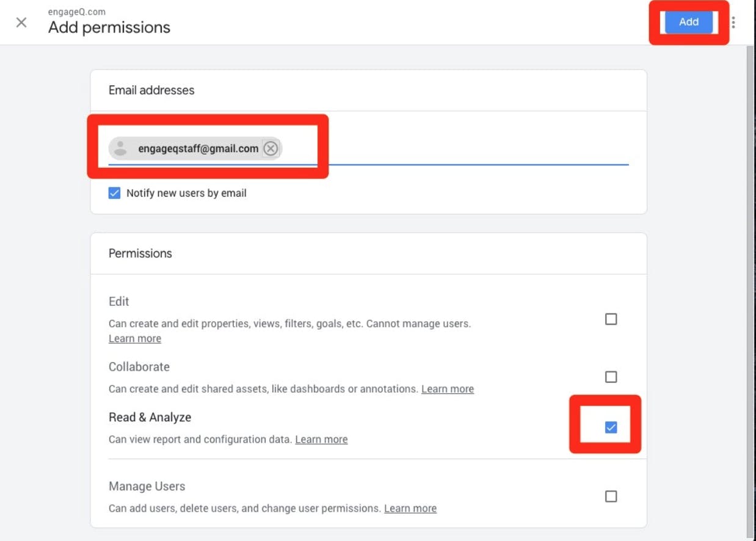This screenshot has width=756, height=541.
Task: Click Learn more for Read & Analyze
Action: click(x=321, y=440)
